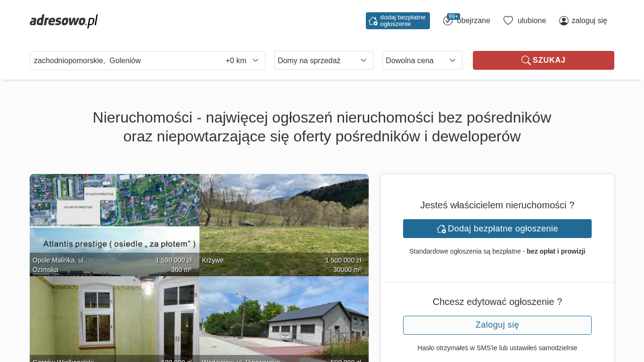Click the 99+ badge on viewed listings

coord(453,16)
